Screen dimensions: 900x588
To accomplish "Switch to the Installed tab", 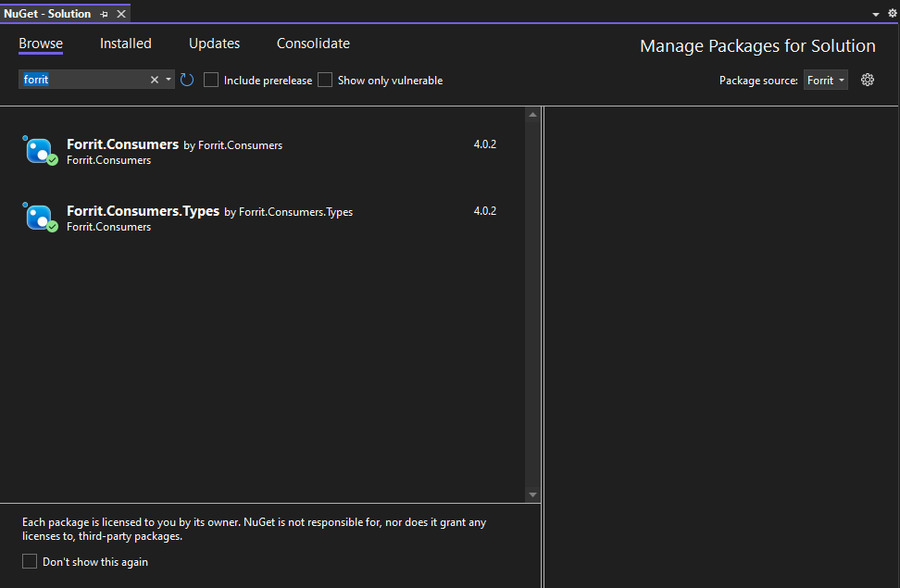I will point(125,44).
